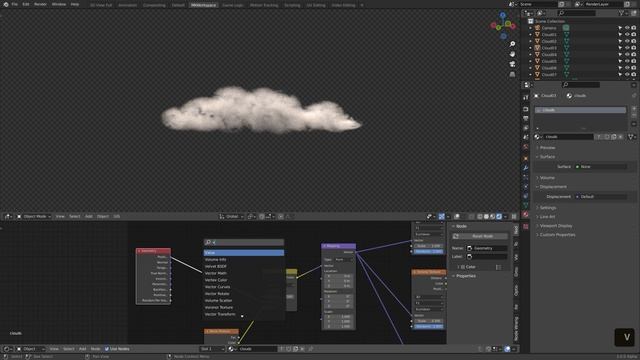Screen dimensions: 640x360
Task: Expand the Preview panel in material properties
Action: pos(547,147)
